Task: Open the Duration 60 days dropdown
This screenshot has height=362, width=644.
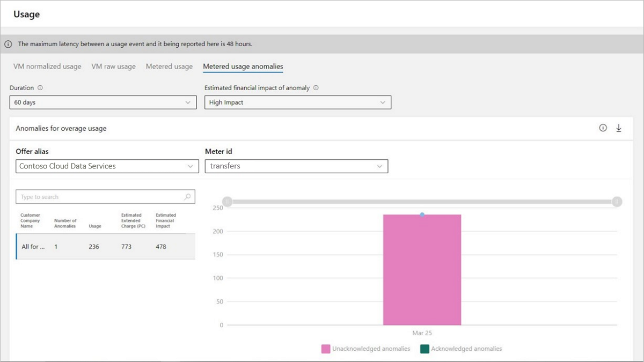Action: tap(103, 102)
